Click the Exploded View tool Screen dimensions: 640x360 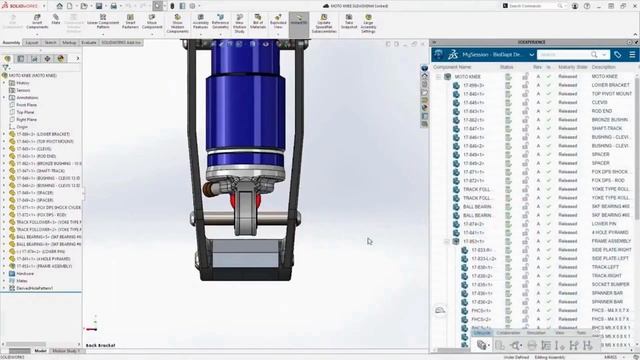(278, 22)
